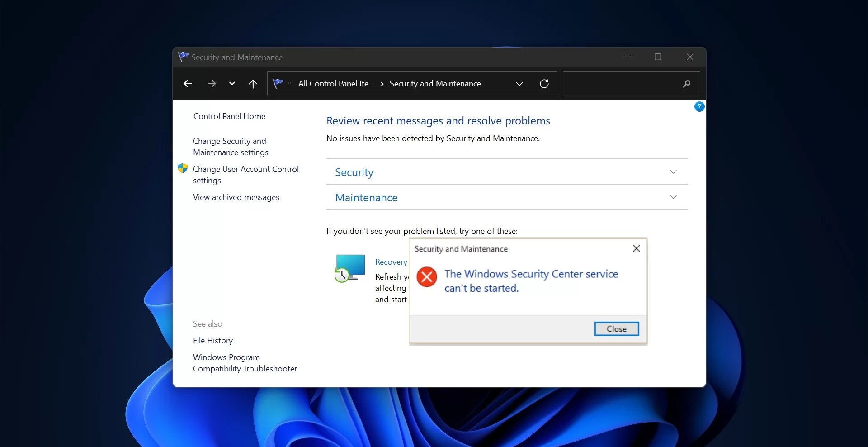
Task: Click the 'See also' label
Action: (x=208, y=324)
